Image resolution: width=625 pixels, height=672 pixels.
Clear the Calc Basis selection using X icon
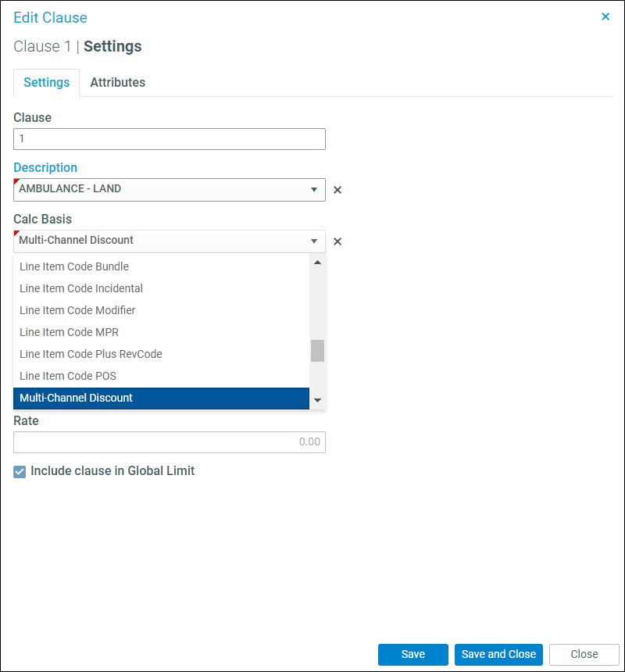click(x=337, y=241)
